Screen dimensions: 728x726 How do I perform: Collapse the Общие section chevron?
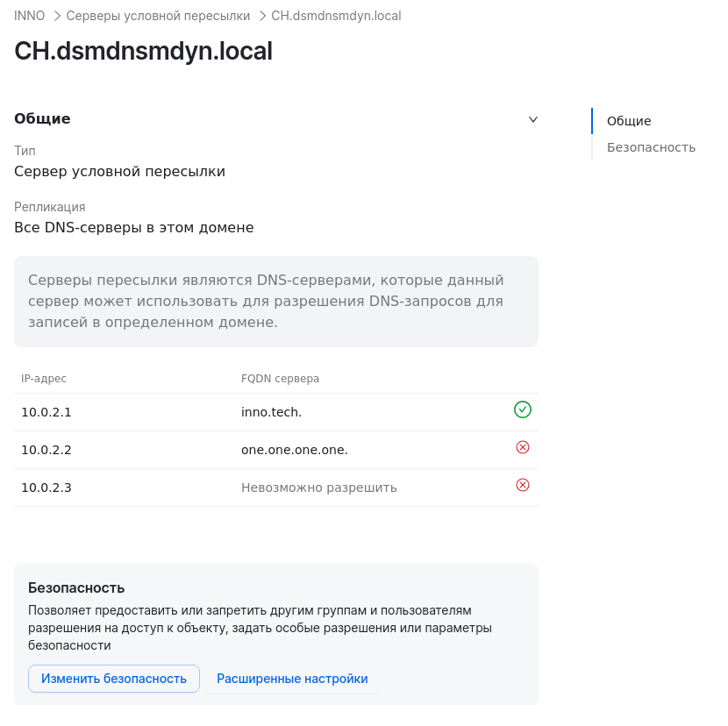pyautogui.click(x=533, y=119)
